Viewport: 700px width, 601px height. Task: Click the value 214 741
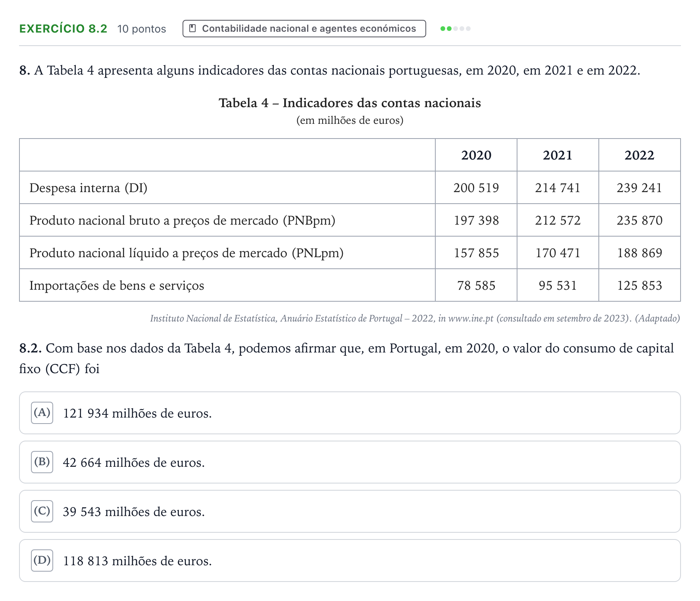(558, 188)
